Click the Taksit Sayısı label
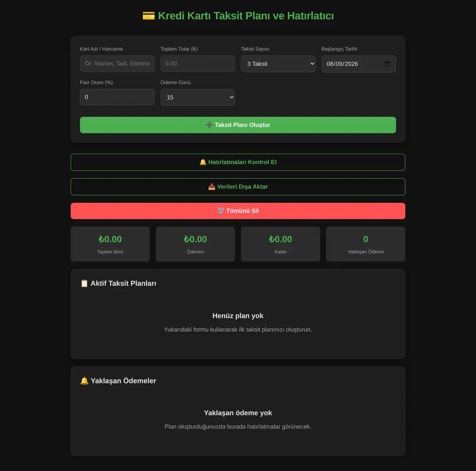 coord(255,49)
